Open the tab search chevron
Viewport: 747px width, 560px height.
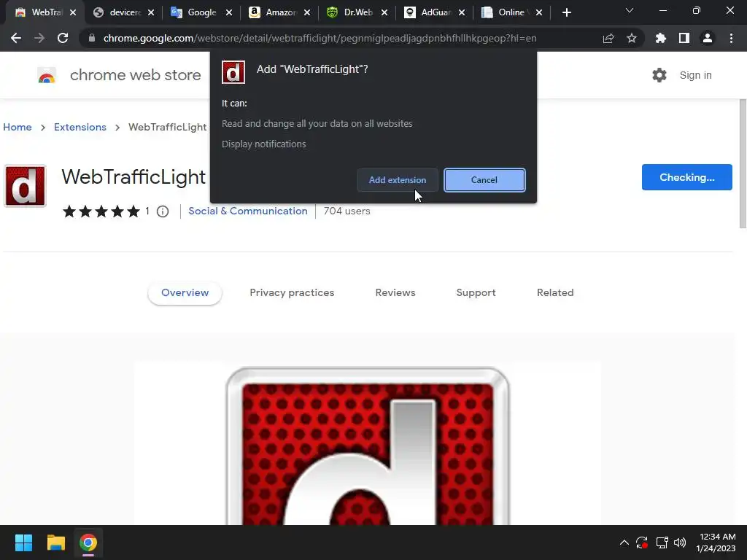click(630, 10)
